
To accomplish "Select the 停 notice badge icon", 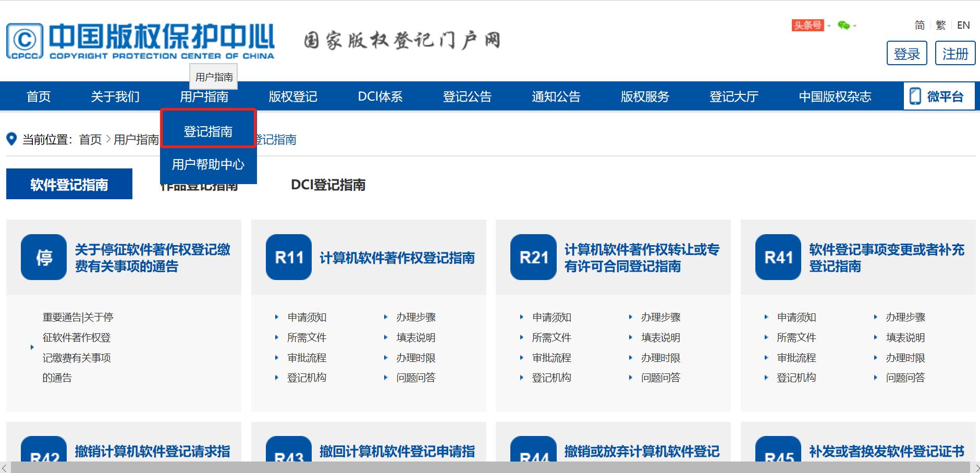I will coord(44,257).
